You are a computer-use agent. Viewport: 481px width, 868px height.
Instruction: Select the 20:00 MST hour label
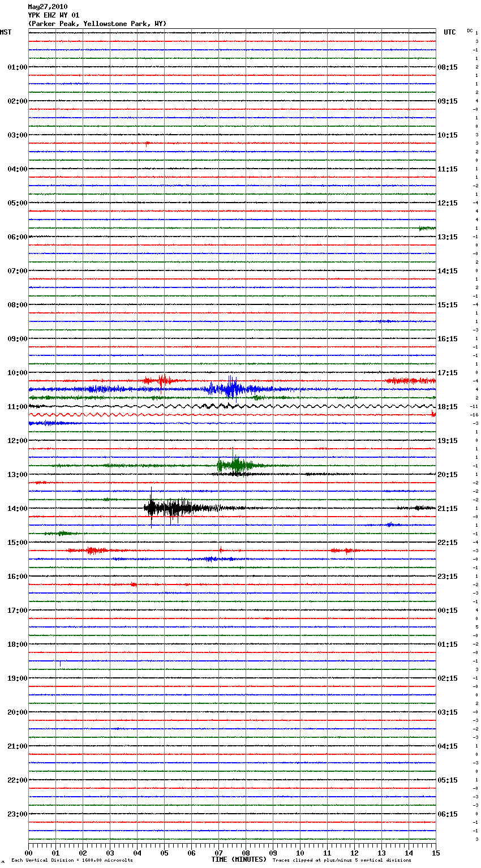tap(17, 712)
